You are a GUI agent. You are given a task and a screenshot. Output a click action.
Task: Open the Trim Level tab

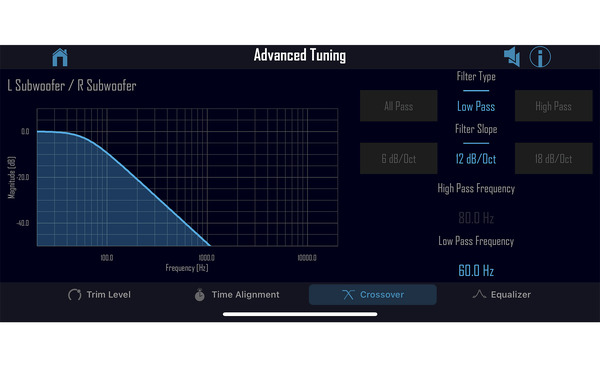point(99,295)
